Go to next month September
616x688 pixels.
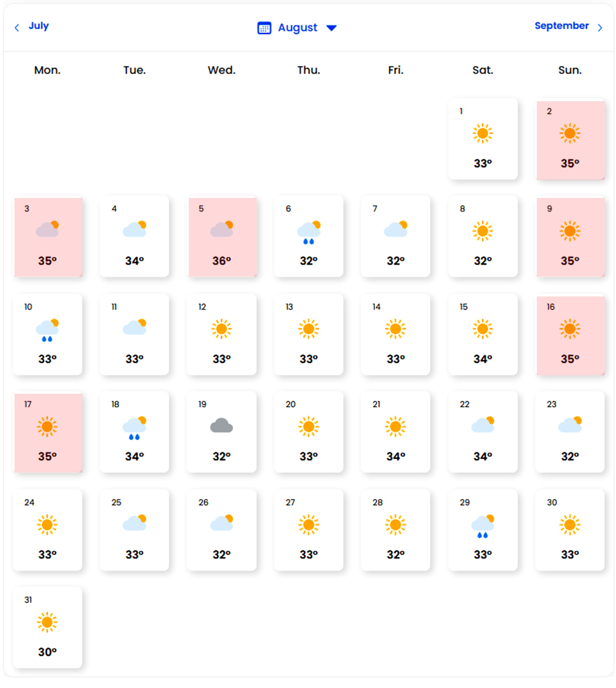click(561, 26)
